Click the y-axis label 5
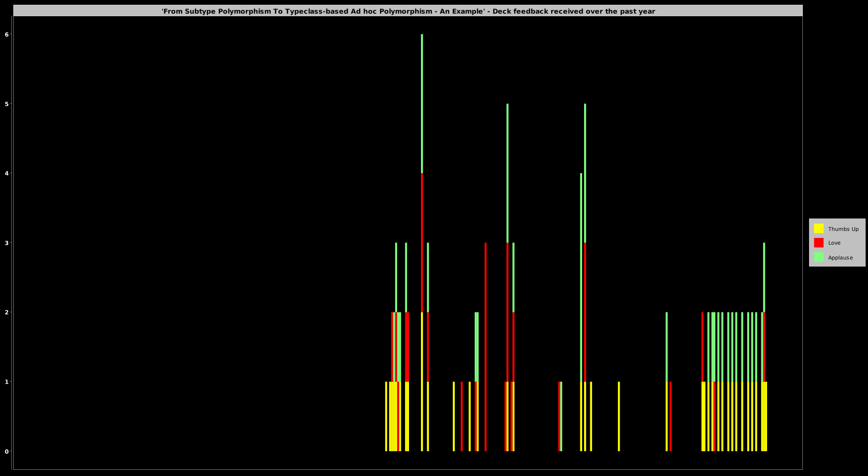 [7, 104]
